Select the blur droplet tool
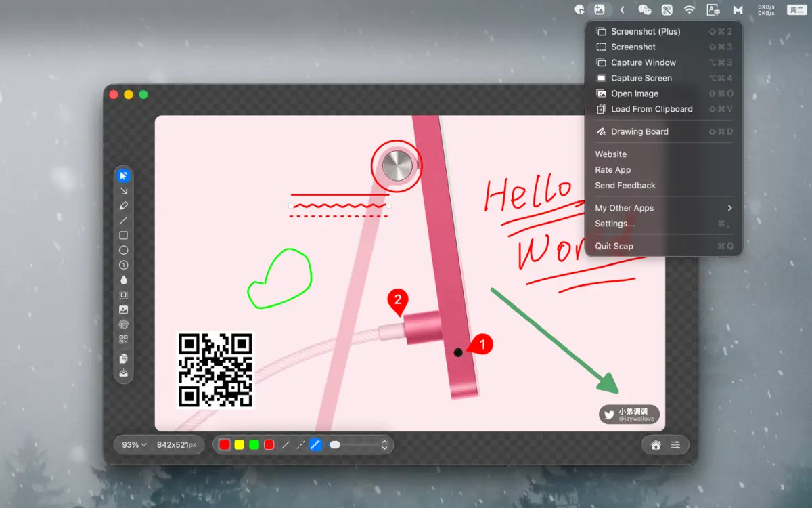This screenshot has height=508, width=812. [x=123, y=280]
